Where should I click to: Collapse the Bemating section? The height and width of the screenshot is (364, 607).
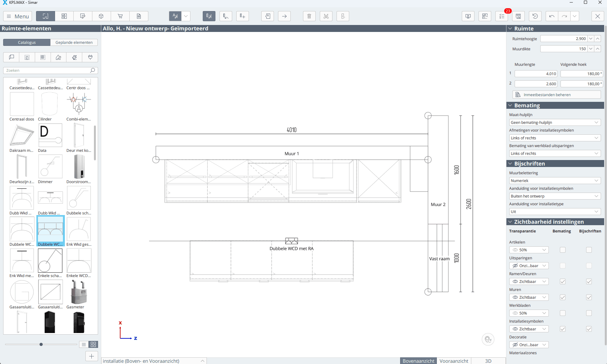(x=510, y=105)
